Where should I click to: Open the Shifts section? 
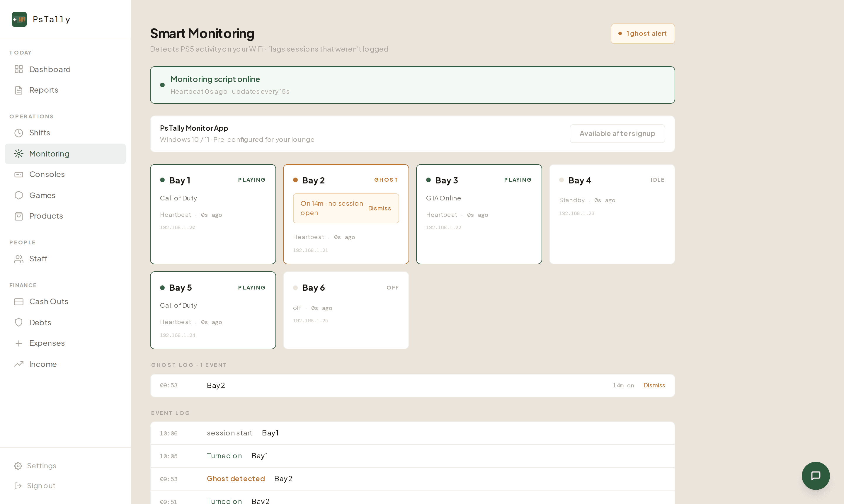(65, 133)
